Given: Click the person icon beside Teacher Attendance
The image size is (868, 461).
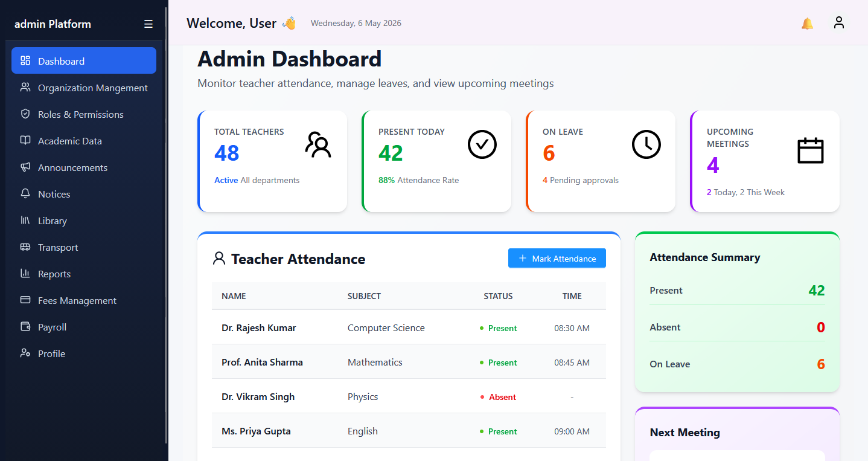Looking at the screenshot, I should (x=219, y=259).
